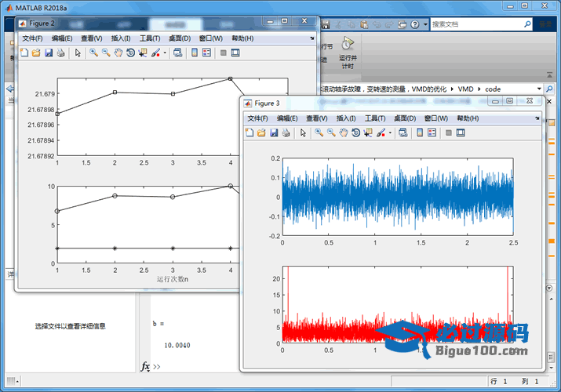Expand dropdown arrow next to Help icon
Screen dimensions: 561x392
pos(425,24)
